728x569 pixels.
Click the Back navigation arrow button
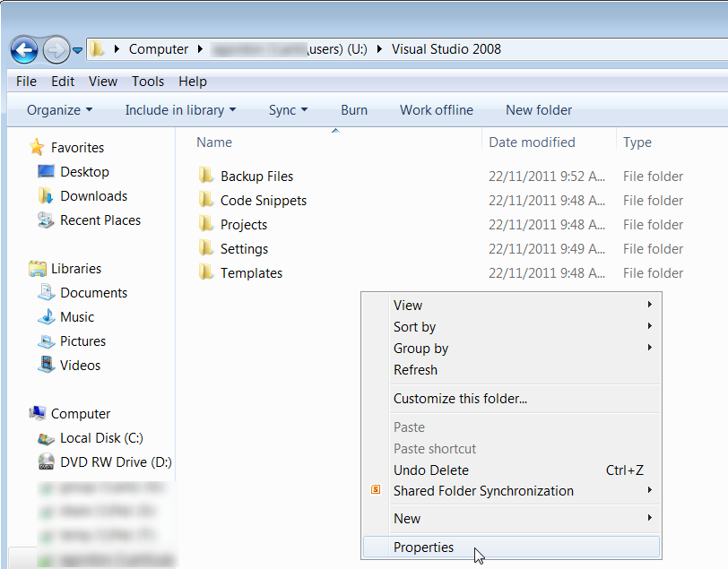pyautogui.click(x=24, y=49)
